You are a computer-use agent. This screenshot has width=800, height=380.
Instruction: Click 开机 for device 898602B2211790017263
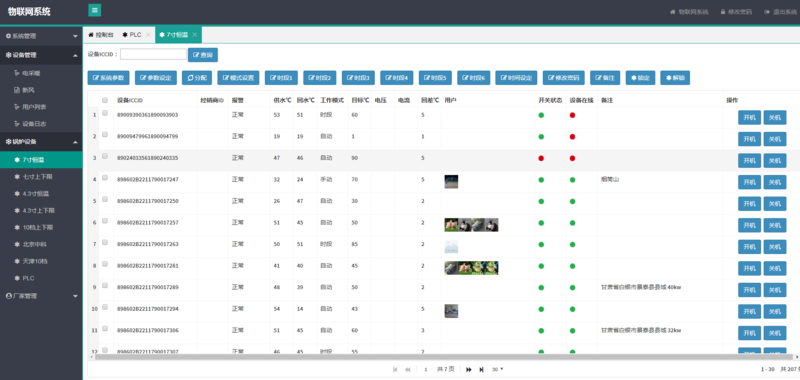pyautogui.click(x=749, y=247)
